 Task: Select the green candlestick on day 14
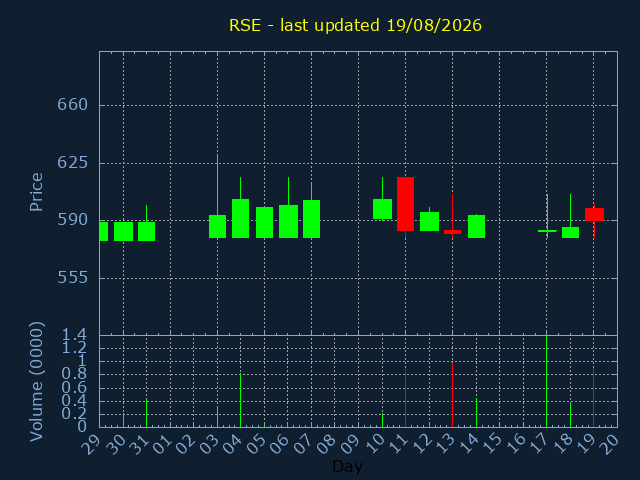click(476, 227)
